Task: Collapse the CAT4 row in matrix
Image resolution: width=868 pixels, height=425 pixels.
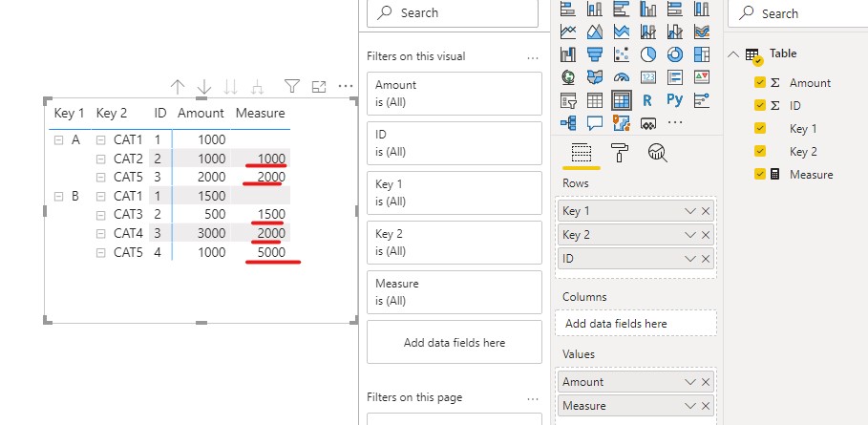Action: click(x=101, y=234)
